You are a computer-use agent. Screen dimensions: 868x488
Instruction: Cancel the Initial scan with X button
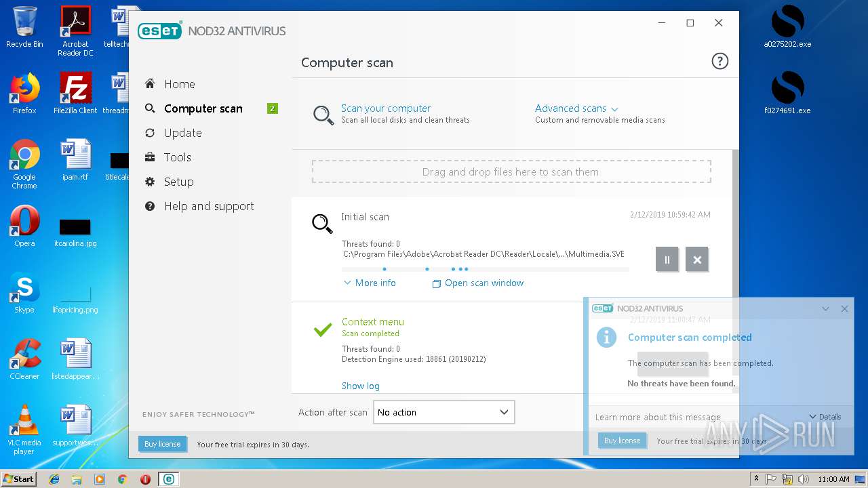696,259
